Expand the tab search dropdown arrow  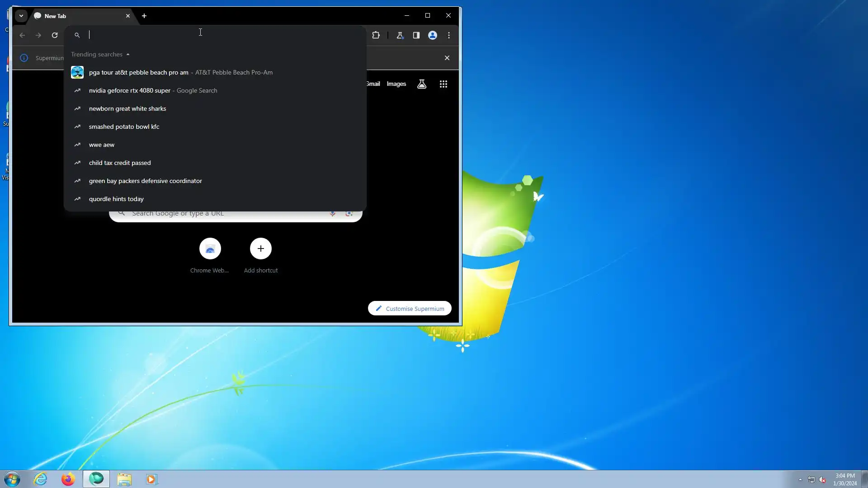(x=21, y=16)
